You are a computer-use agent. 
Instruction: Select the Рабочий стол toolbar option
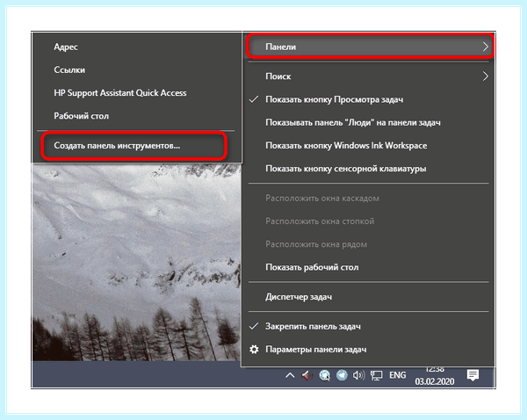point(137,116)
